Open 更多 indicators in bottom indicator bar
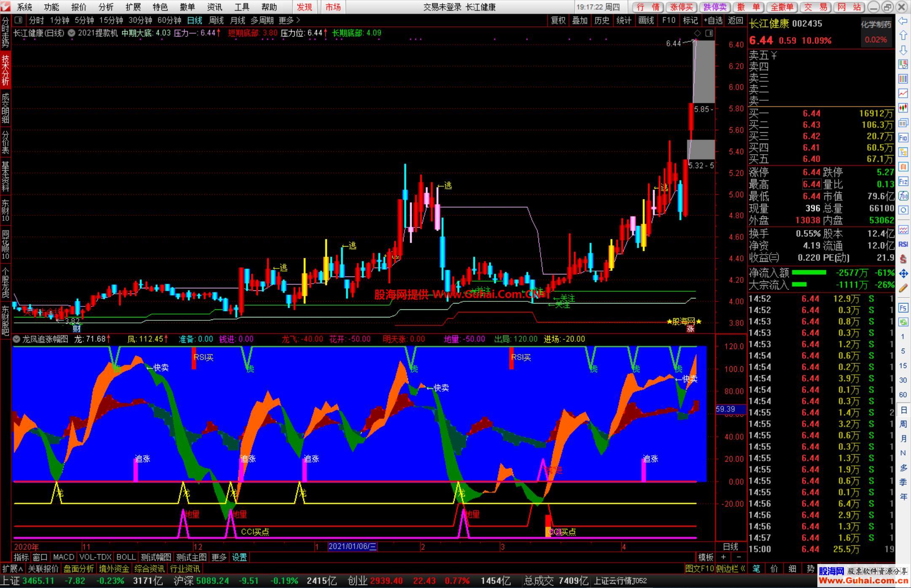Image resolution: width=911 pixels, height=588 pixels. point(219,557)
